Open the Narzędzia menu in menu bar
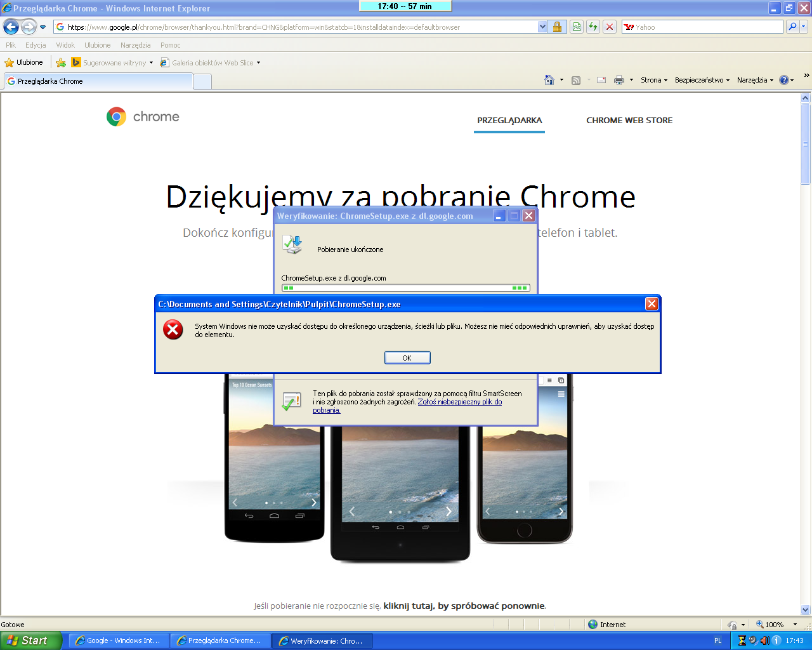812x650 pixels. pyautogui.click(x=136, y=45)
